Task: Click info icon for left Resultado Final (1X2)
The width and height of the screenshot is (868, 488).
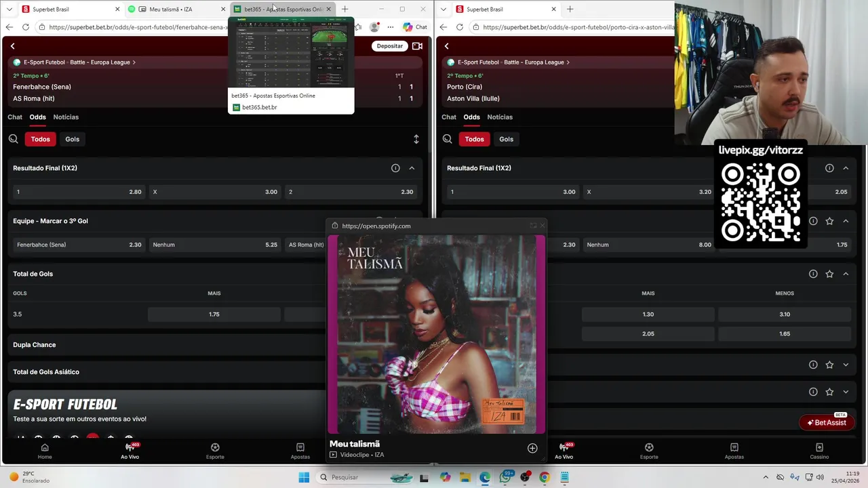Action: coord(395,168)
